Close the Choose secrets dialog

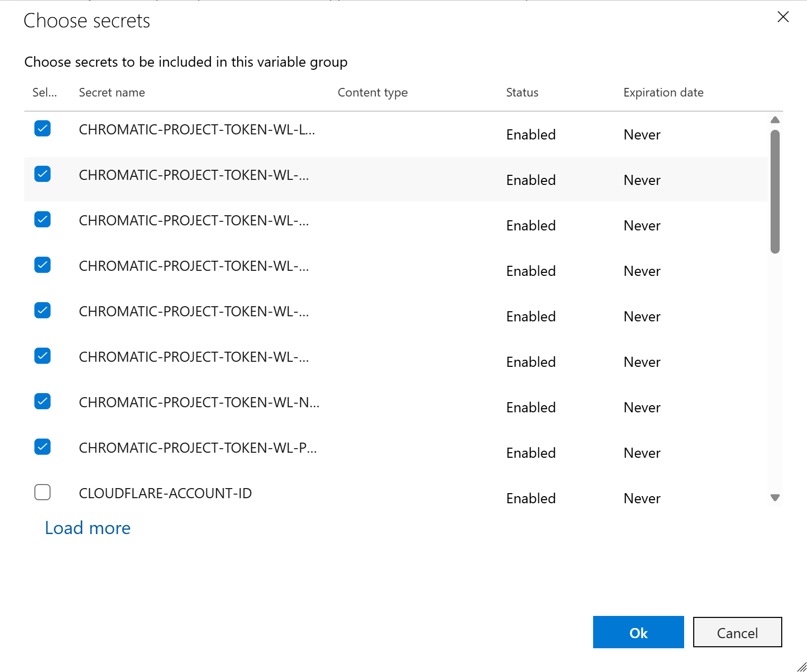[783, 17]
